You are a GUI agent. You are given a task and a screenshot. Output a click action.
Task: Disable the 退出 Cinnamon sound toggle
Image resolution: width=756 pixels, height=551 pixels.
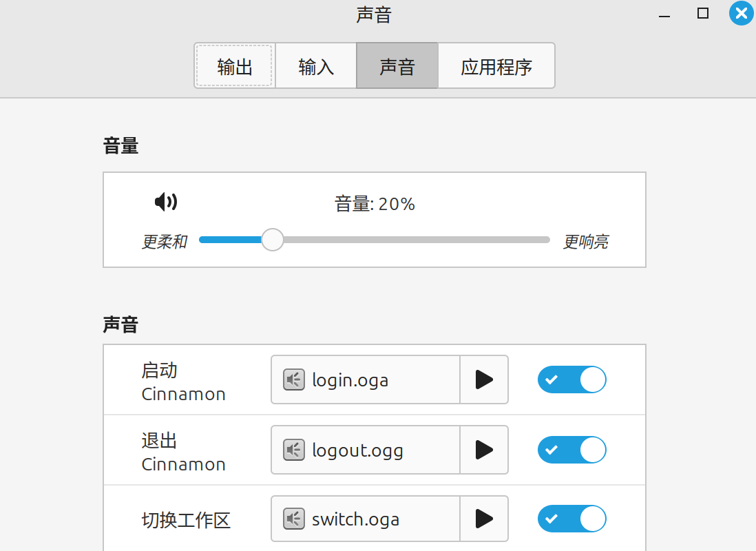572,450
